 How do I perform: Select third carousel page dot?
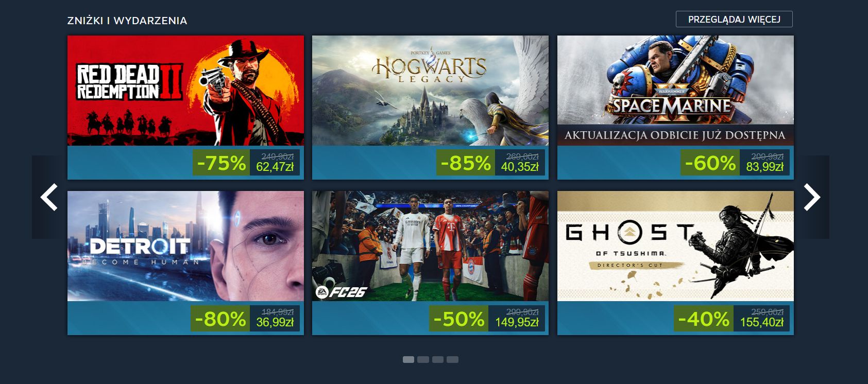pos(438,359)
